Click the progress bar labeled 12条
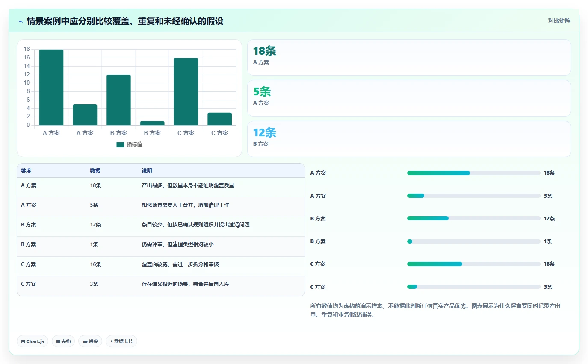 click(474, 218)
